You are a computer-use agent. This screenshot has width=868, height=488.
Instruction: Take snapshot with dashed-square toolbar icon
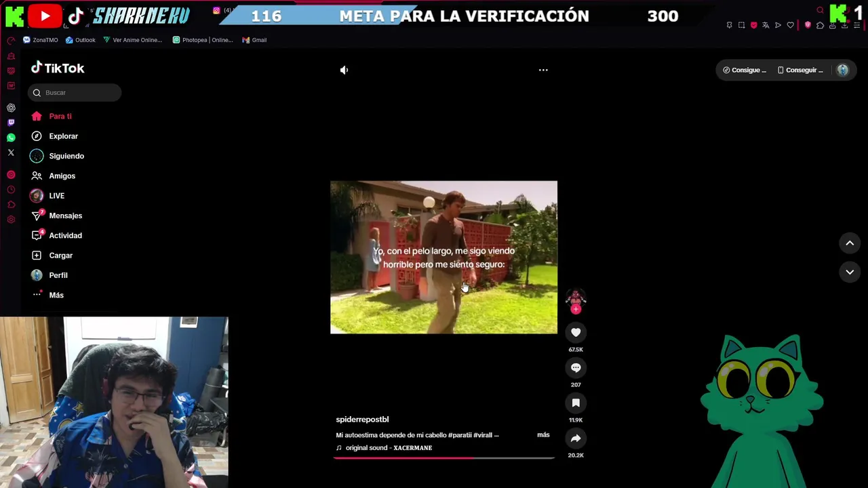(x=741, y=25)
